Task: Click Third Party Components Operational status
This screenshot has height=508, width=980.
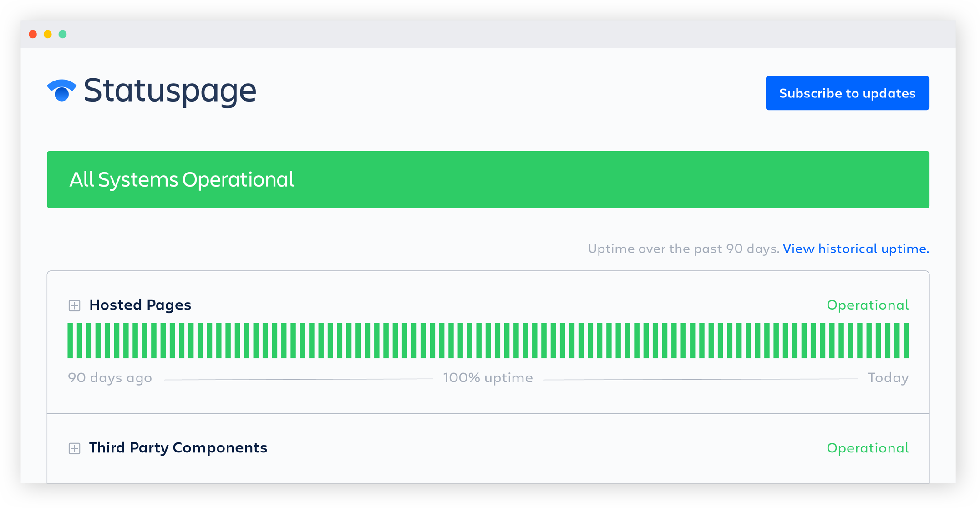Action: pyautogui.click(x=868, y=448)
